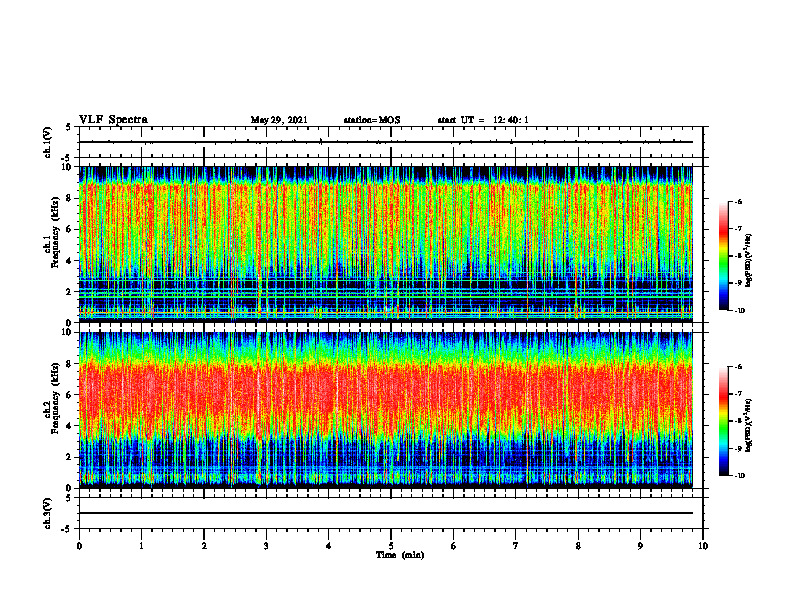Click time axis tick label '3'

(266, 546)
